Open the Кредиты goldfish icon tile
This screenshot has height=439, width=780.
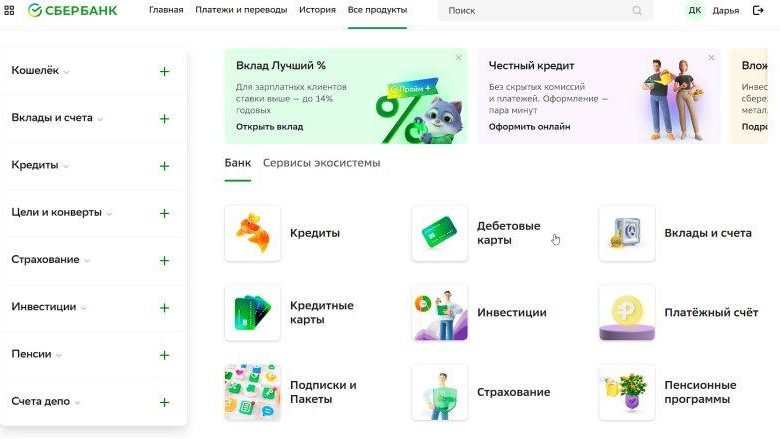252,233
